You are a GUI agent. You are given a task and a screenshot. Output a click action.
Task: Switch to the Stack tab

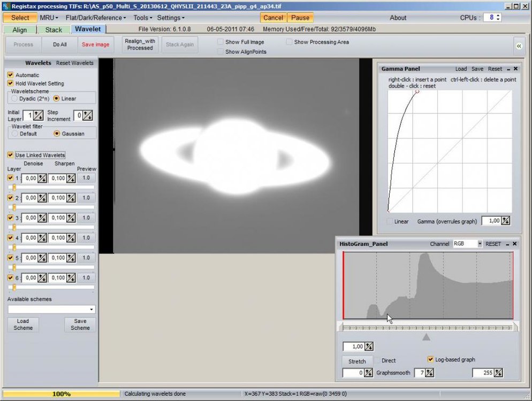54,30
